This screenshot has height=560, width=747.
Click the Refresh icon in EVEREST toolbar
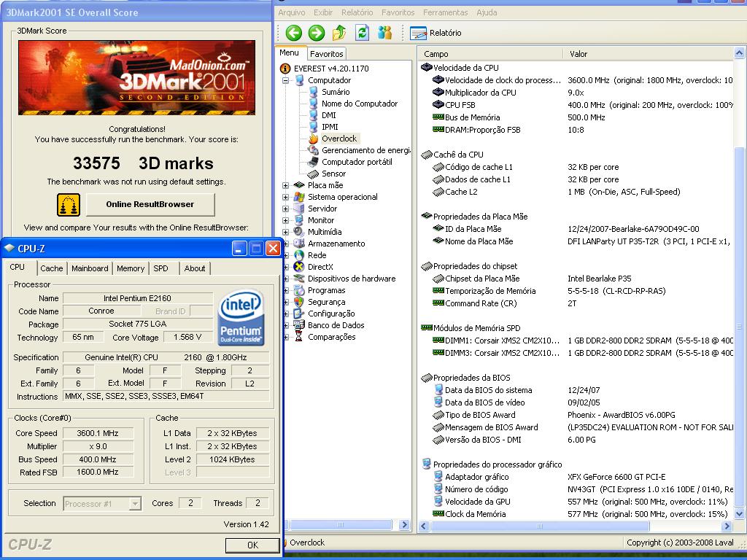click(x=362, y=33)
